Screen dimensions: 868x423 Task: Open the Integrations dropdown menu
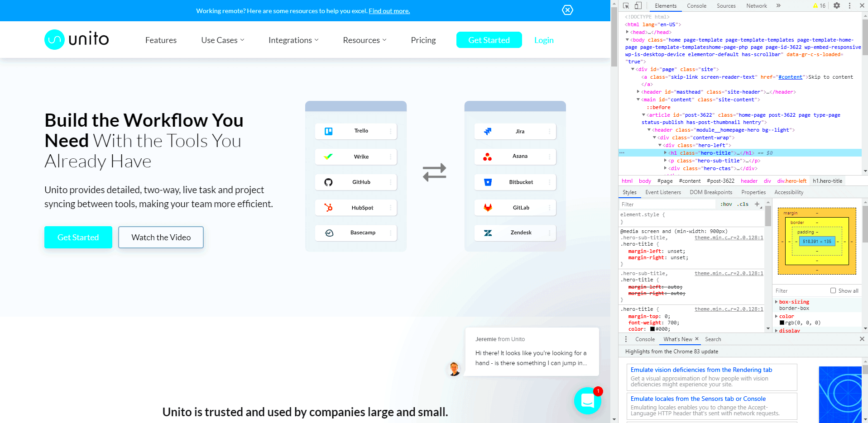point(293,40)
